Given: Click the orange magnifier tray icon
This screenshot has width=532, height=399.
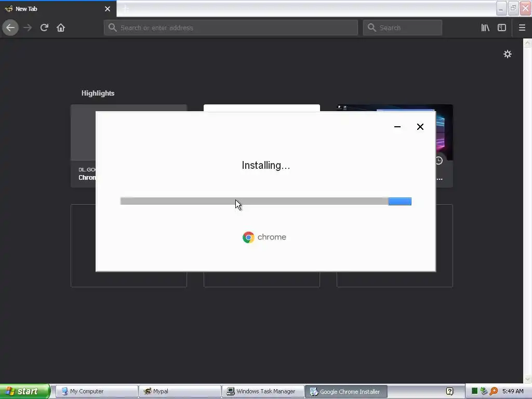Looking at the screenshot, I should coord(494,391).
